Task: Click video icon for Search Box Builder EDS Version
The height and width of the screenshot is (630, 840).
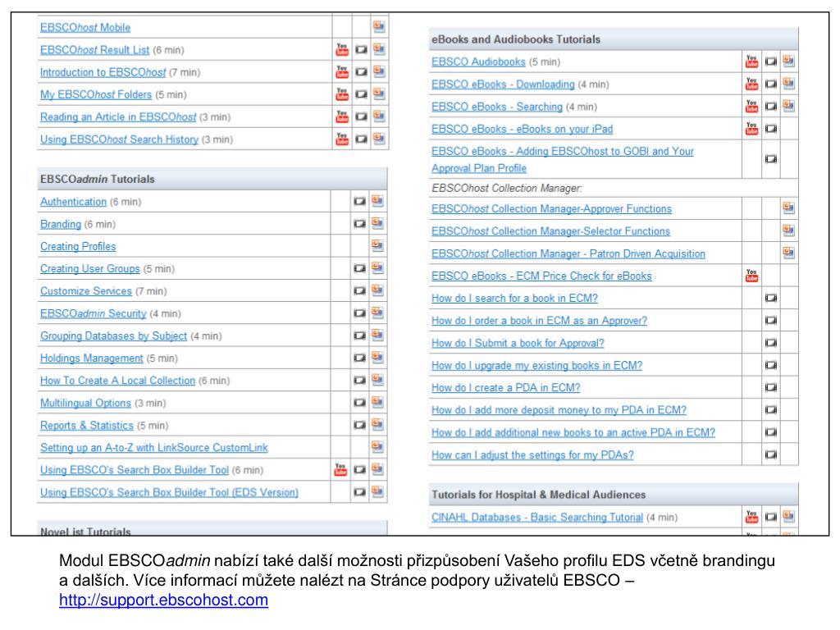Action: pos(359,492)
